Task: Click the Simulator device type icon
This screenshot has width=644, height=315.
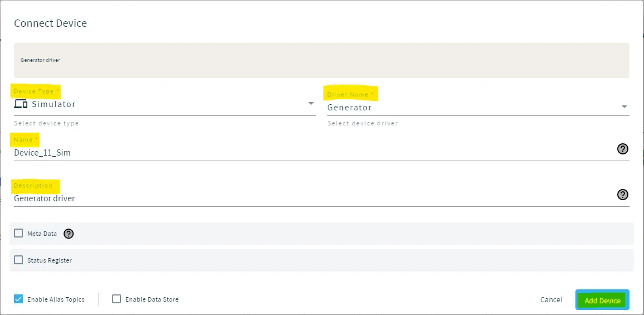Action: click(21, 104)
